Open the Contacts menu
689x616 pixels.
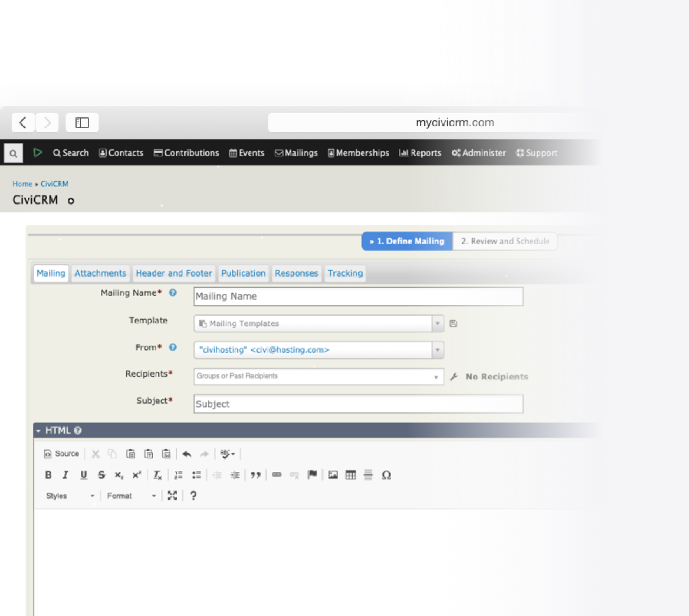[x=121, y=153]
